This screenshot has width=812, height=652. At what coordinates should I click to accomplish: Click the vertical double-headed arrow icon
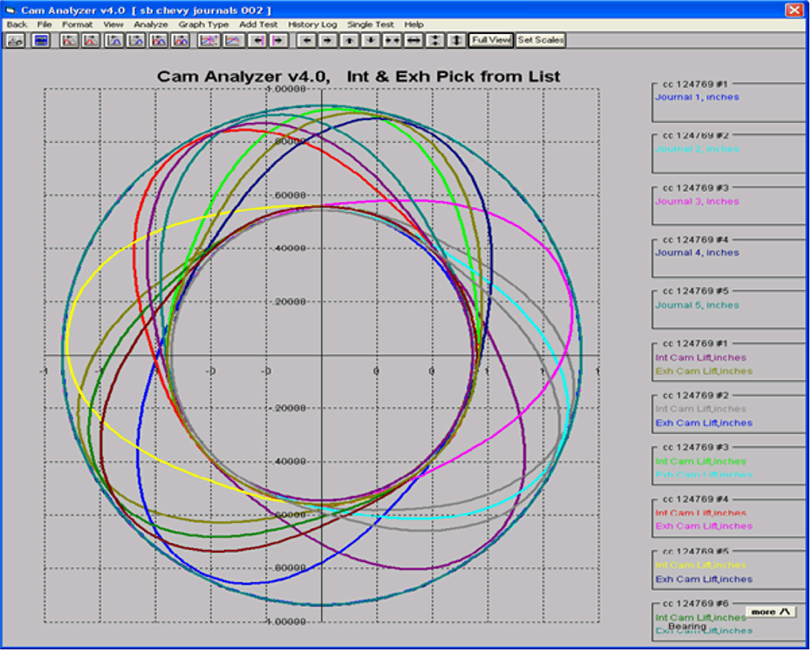pyautogui.click(x=456, y=40)
